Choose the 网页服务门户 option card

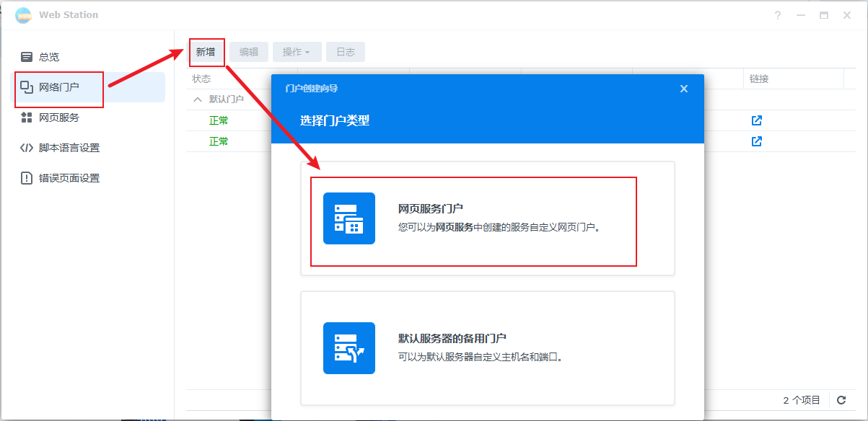[488, 218]
